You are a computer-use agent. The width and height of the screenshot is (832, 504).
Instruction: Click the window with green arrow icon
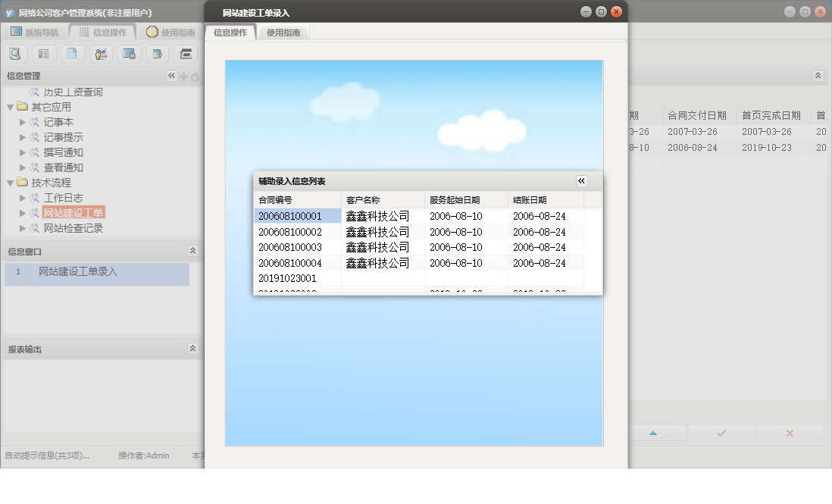157,54
